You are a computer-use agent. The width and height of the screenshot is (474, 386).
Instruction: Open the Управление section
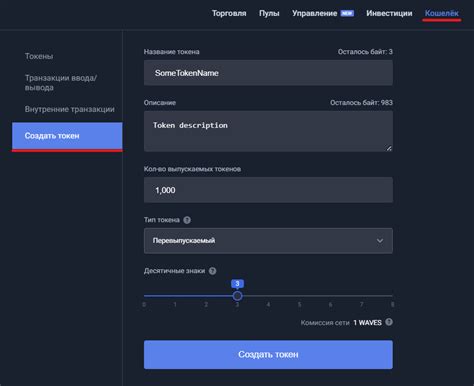(314, 13)
